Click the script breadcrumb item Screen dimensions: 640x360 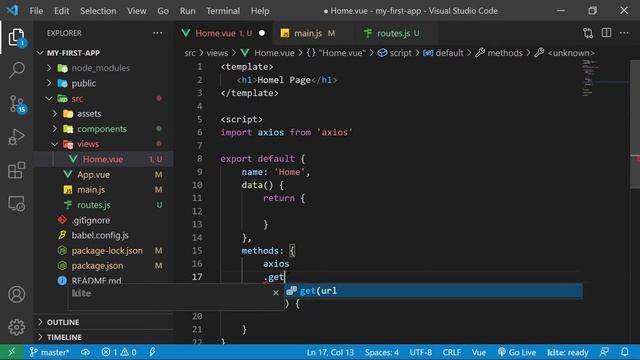pos(395,53)
